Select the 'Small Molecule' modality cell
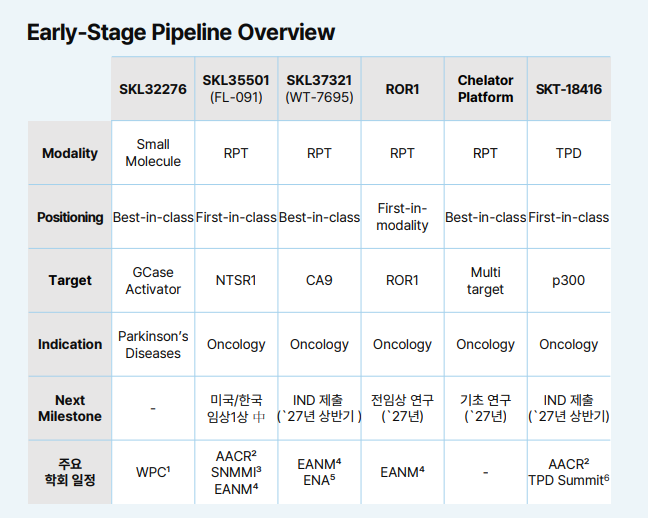648x518 pixels. [153, 153]
